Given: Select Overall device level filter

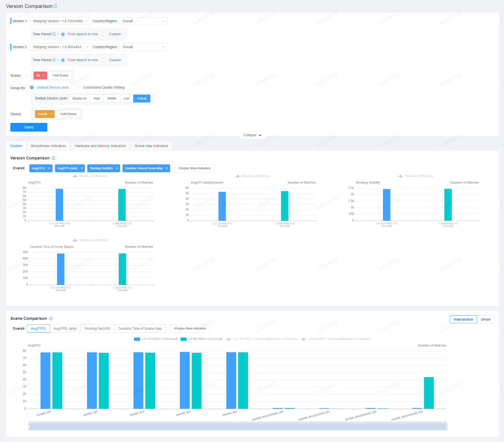Looking at the screenshot, I should pyautogui.click(x=142, y=98).
